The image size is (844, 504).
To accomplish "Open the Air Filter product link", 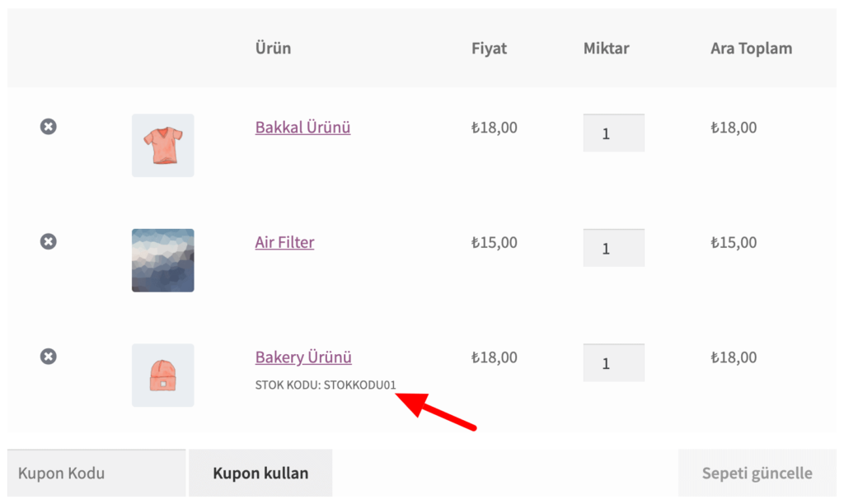I will tap(284, 242).
